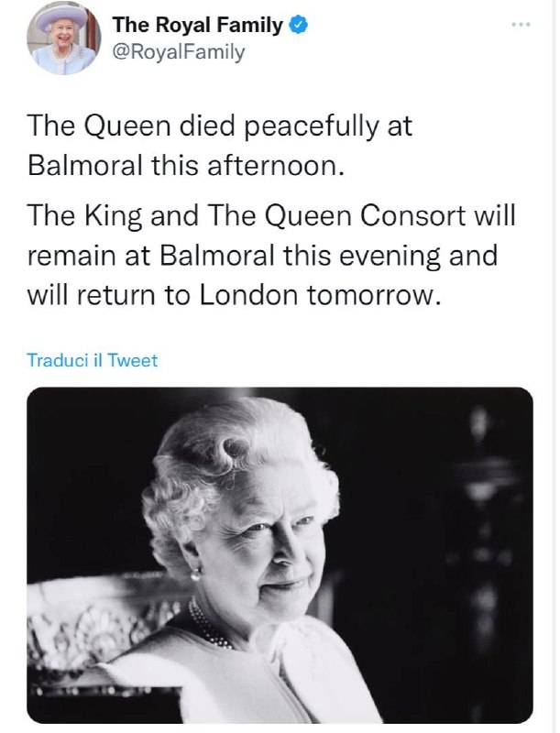560x733 pixels.
Task: Click the line starting "The King and The Queen"
Action: point(272,215)
